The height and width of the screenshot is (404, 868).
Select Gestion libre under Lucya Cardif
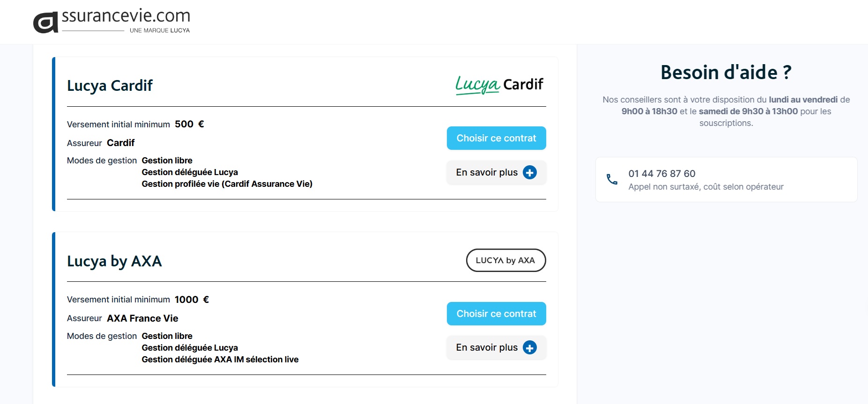coord(167,160)
